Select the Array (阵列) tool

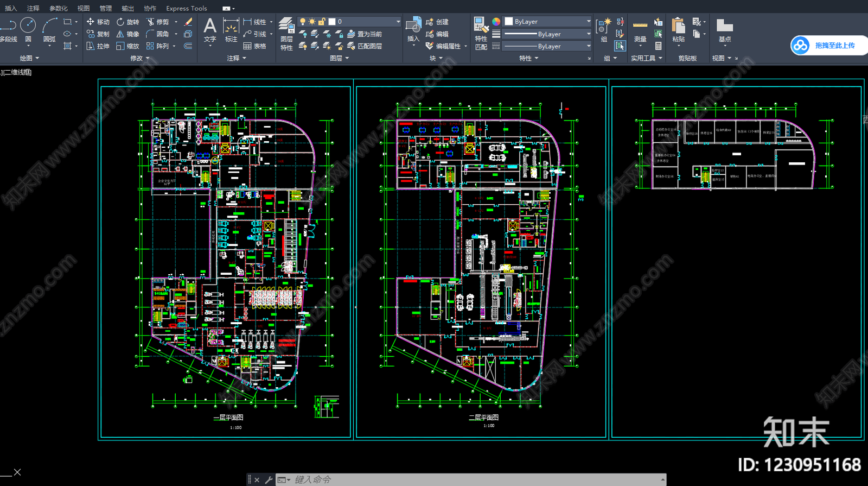point(158,46)
